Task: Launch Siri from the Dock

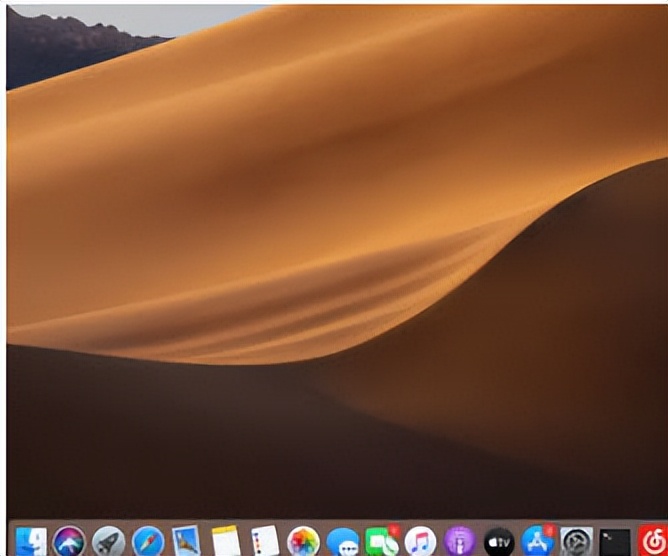Action: pos(69,542)
